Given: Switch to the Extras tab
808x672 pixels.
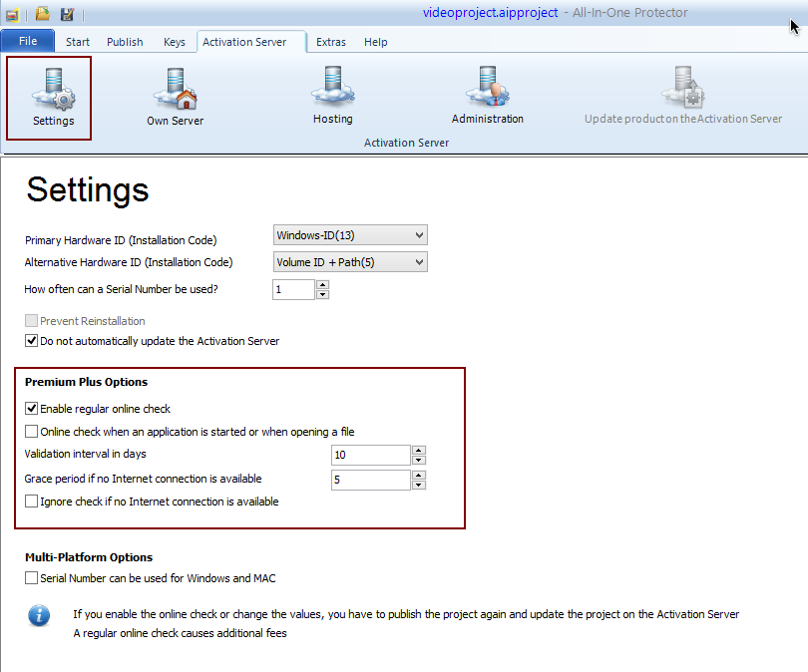Looking at the screenshot, I should [x=331, y=42].
